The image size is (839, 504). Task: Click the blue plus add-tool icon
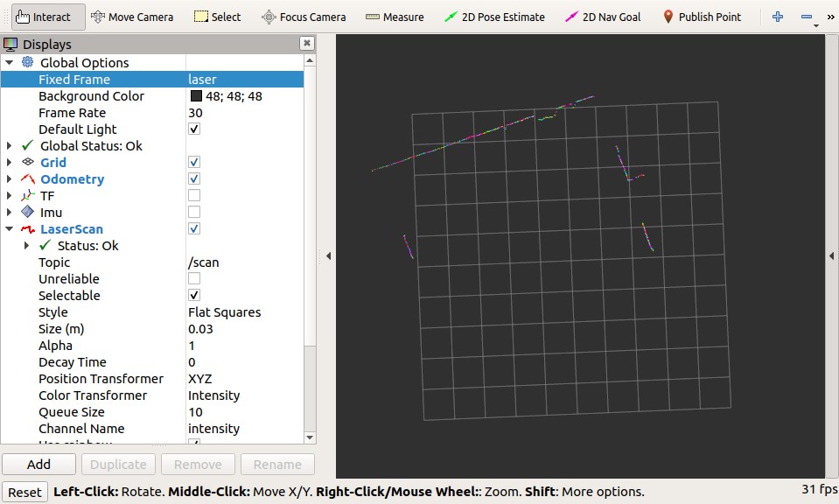click(x=778, y=17)
